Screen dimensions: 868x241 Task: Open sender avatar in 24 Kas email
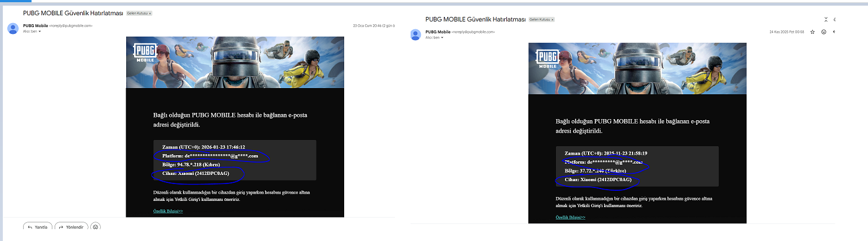pyautogui.click(x=416, y=35)
